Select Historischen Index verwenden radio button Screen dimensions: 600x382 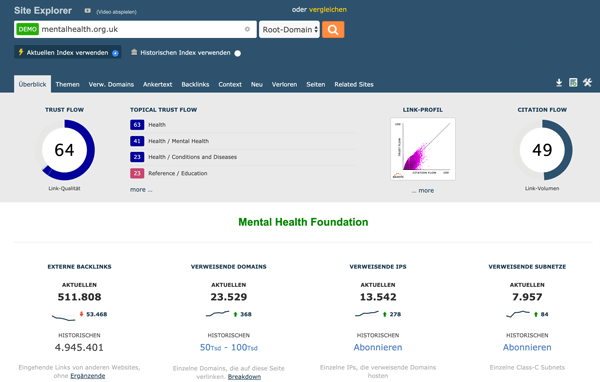pos(238,53)
